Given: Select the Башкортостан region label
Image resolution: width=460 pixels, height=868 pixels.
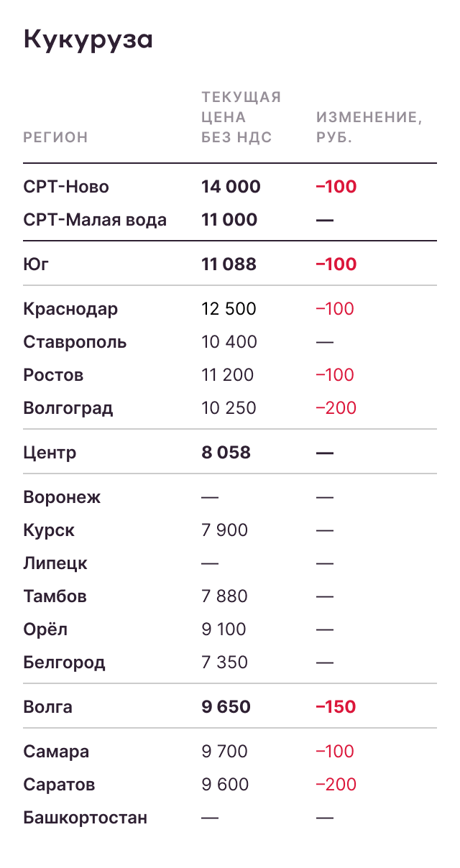Looking at the screenshot, I should point(85,818).
